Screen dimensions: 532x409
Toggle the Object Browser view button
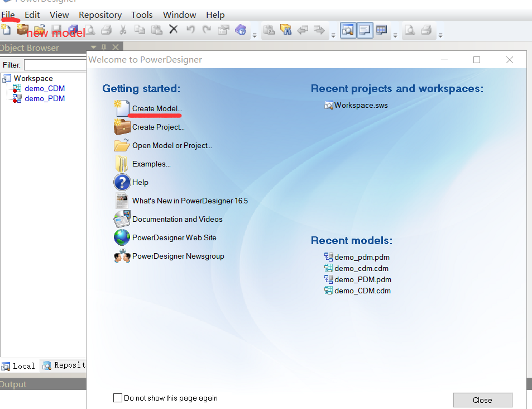point(348,30)
